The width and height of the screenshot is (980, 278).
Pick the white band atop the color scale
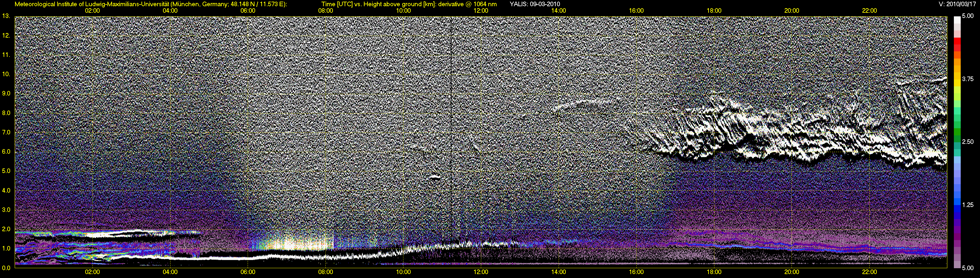tap(957, 20)
